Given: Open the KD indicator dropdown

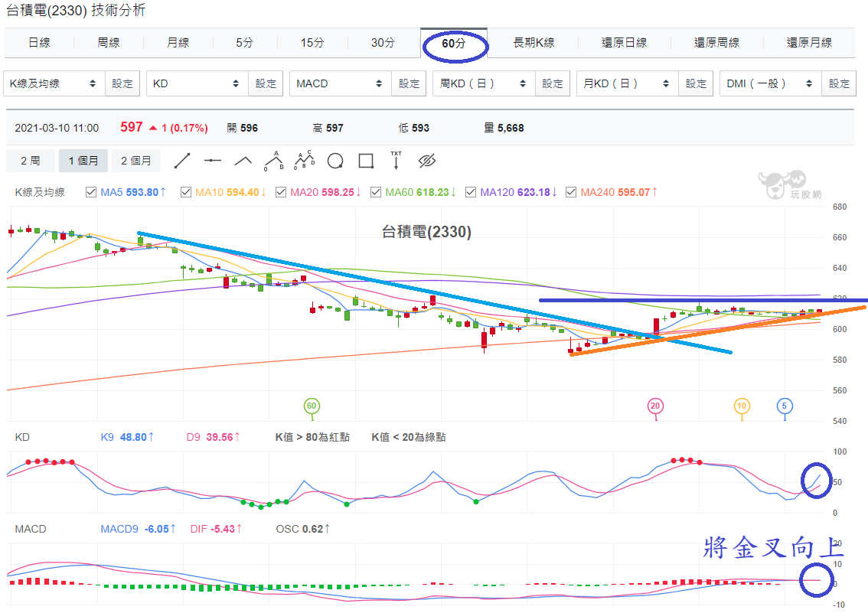Looking at the screenshot, I should pos(197,83).
